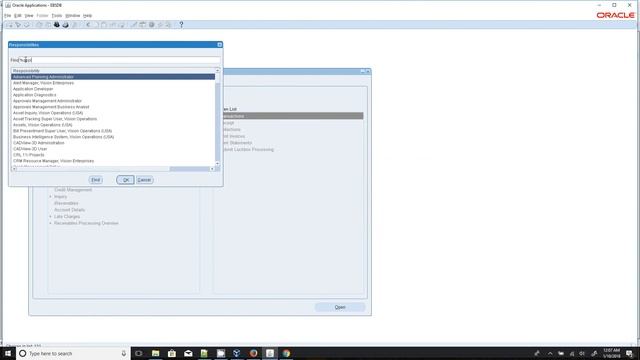Click the horizontal scrollbar left arrow

tap(14, 169)
